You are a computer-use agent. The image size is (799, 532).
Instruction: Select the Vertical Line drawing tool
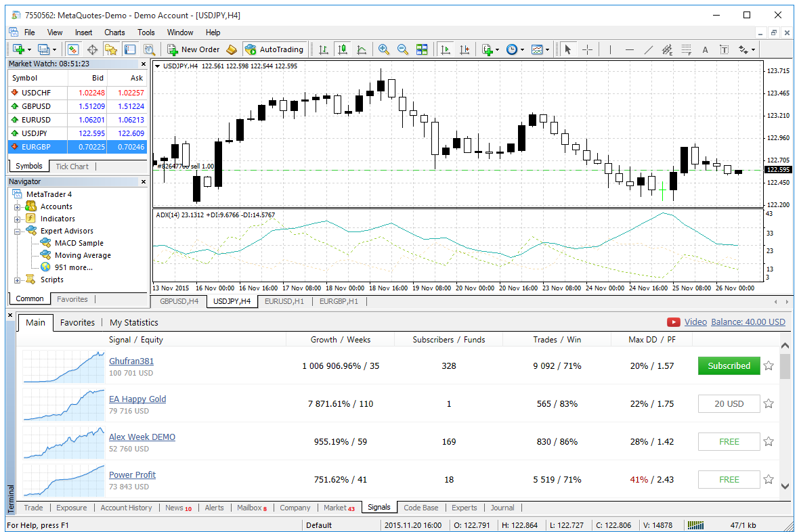610,49
